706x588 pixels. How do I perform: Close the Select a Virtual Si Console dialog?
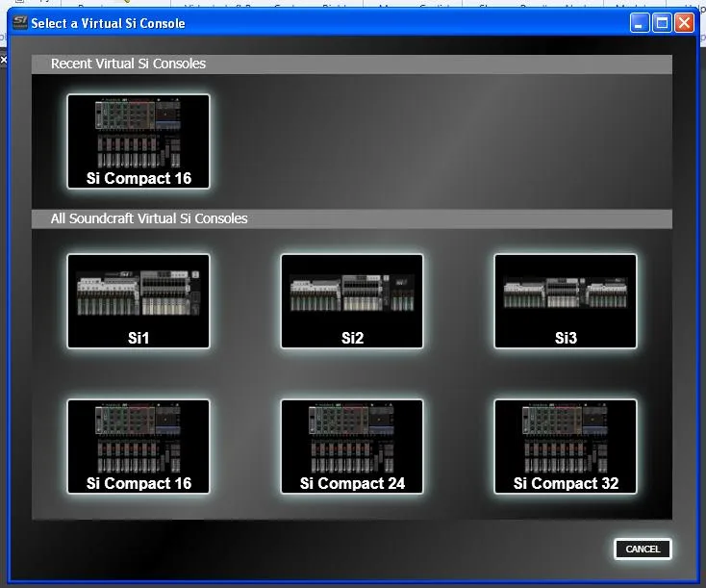pyautogui.click(x=684, y=22)
